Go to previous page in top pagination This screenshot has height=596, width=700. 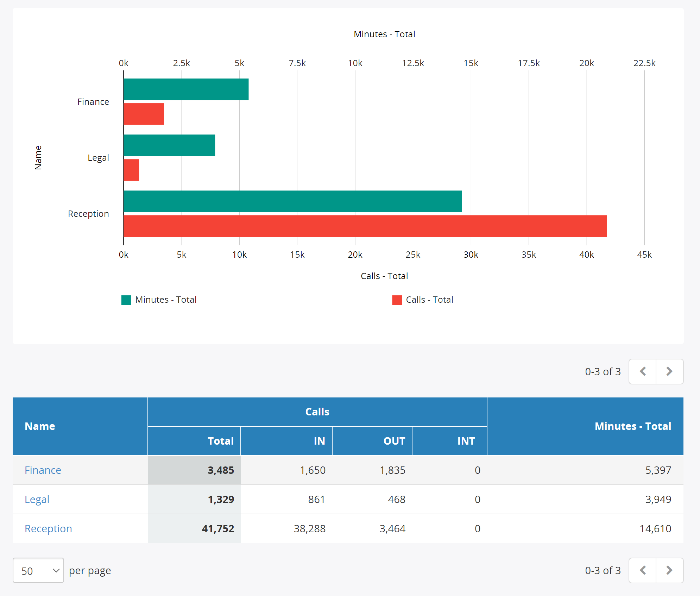click(x=643, y=371)
